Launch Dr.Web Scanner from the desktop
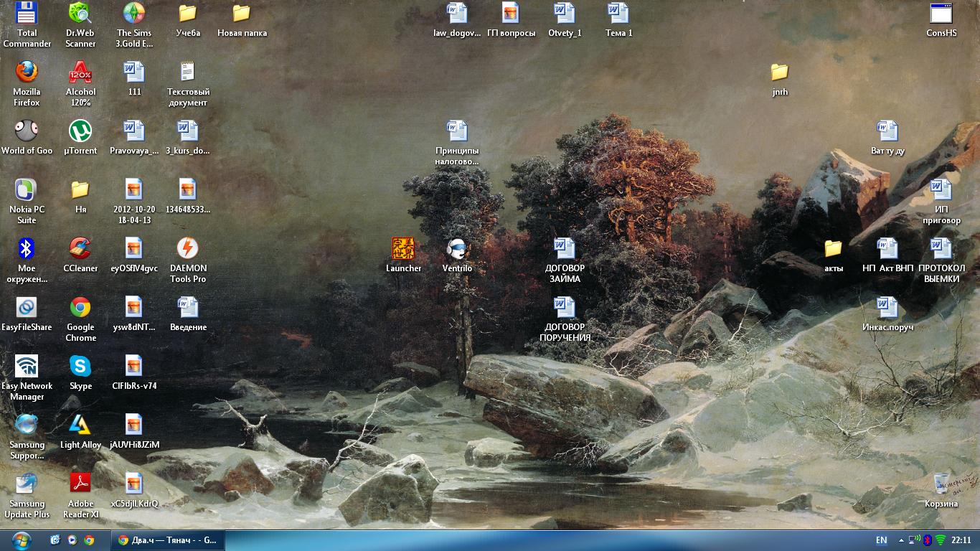The height and width of the screenshot is (551, 980). point(80,24)
